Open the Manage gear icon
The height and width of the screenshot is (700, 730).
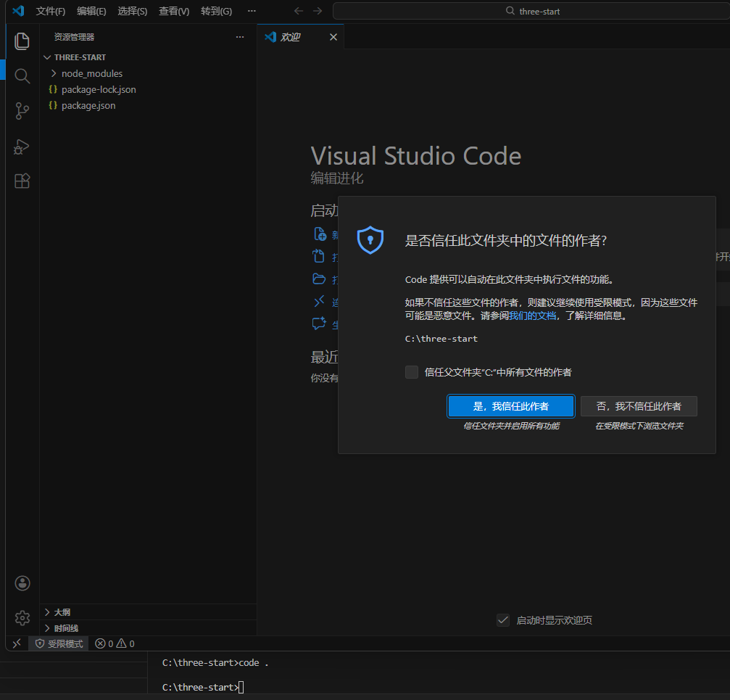[22, 618]
